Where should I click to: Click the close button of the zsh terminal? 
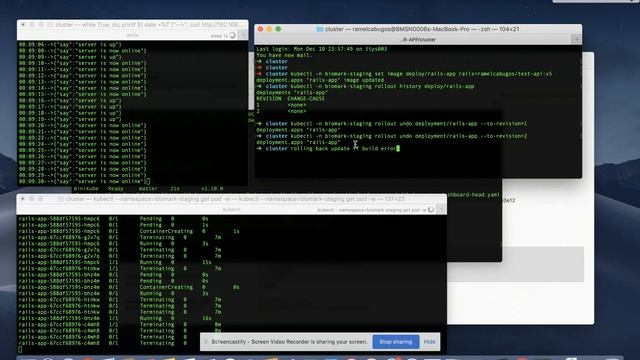coord(260,29)
